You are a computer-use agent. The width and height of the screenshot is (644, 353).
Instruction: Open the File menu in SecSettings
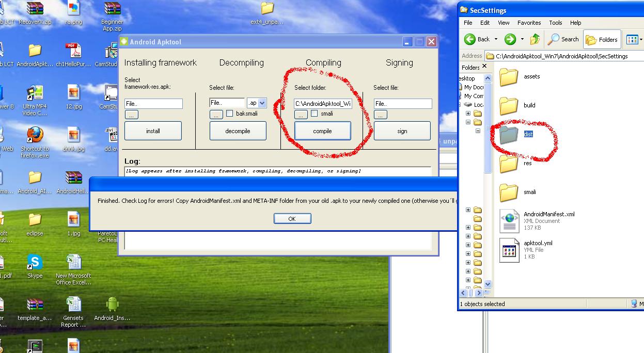(x=468, y=23)
